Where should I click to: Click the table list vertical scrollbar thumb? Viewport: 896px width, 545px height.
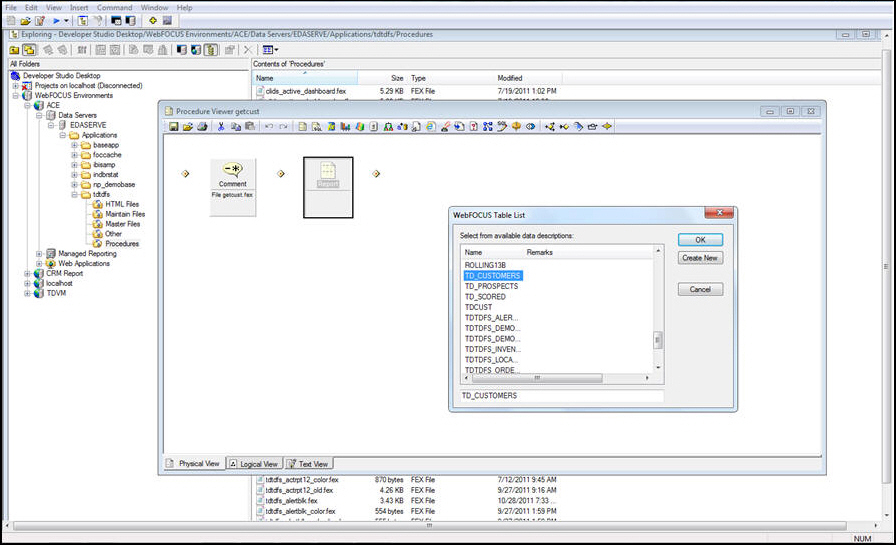[658, 340]
